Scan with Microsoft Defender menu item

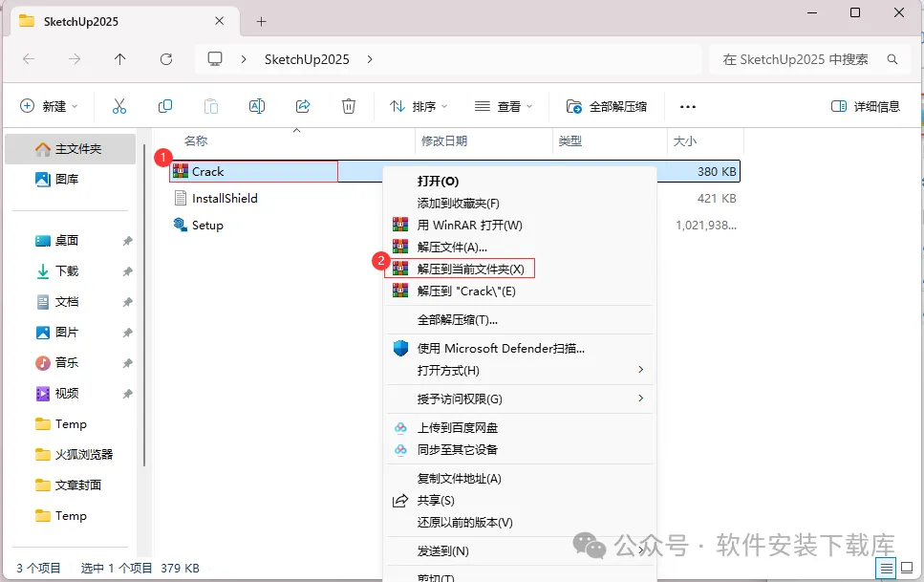[520, 348]
